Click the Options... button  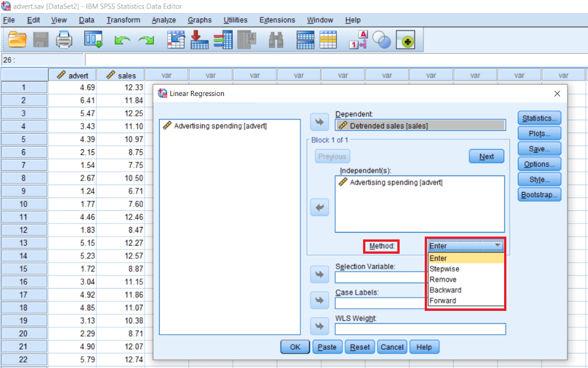coord(539,164)
